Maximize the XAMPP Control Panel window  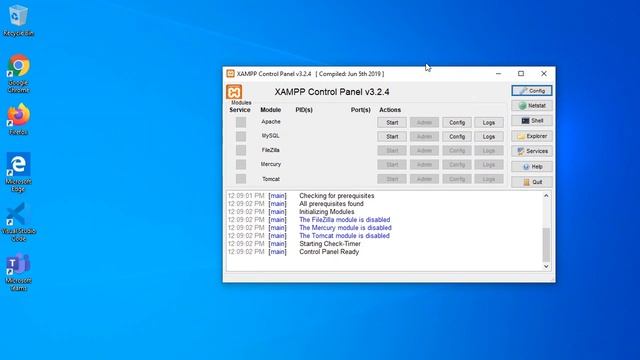point(521,74)
